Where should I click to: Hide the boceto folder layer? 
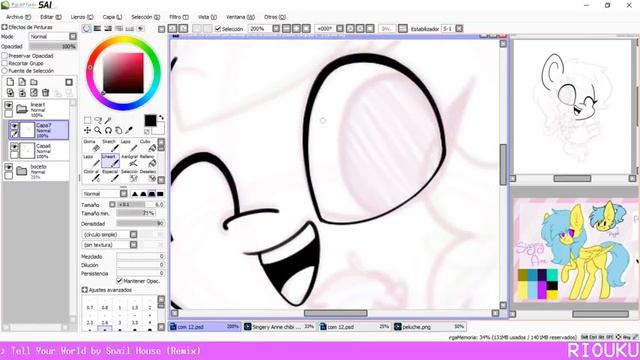[x=9, y=167]
